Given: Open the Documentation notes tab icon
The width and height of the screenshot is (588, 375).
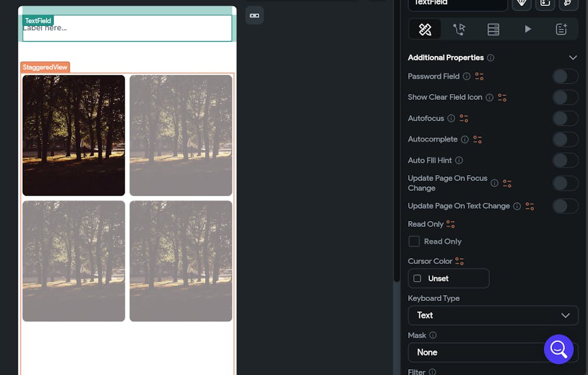Looking at the screenshot, I should pos(562,29).
